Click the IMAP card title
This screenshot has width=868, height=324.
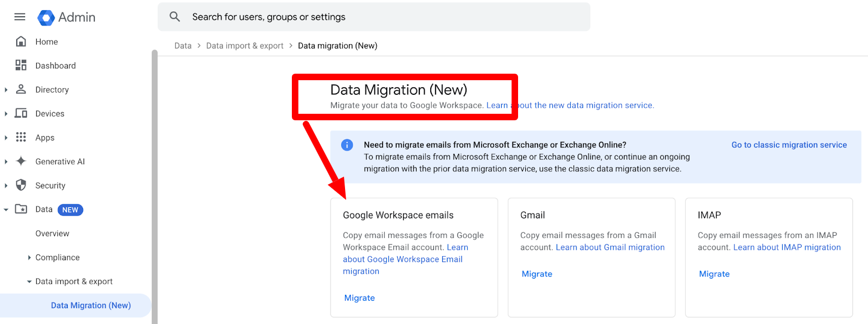(709, 215)
